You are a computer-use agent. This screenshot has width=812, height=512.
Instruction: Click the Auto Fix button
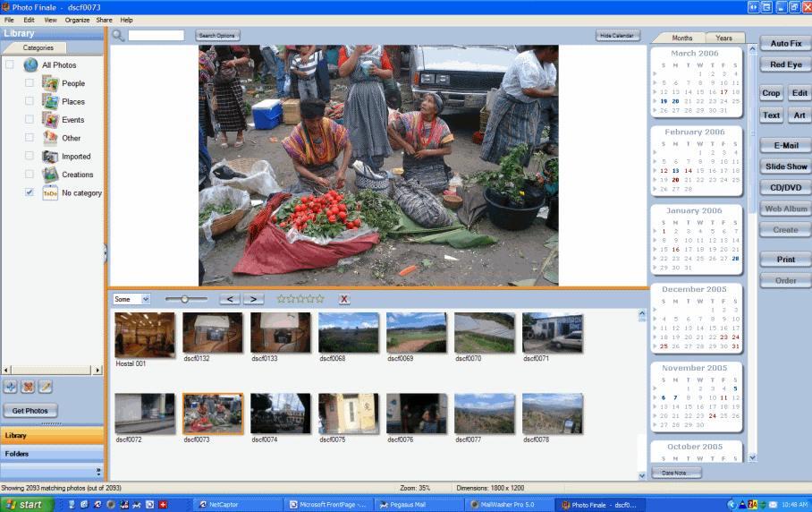click(785, 44)
